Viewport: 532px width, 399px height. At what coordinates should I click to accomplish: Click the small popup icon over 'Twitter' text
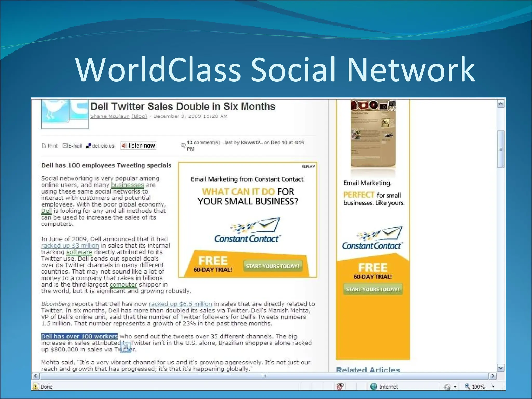click(x=125, y=347)
